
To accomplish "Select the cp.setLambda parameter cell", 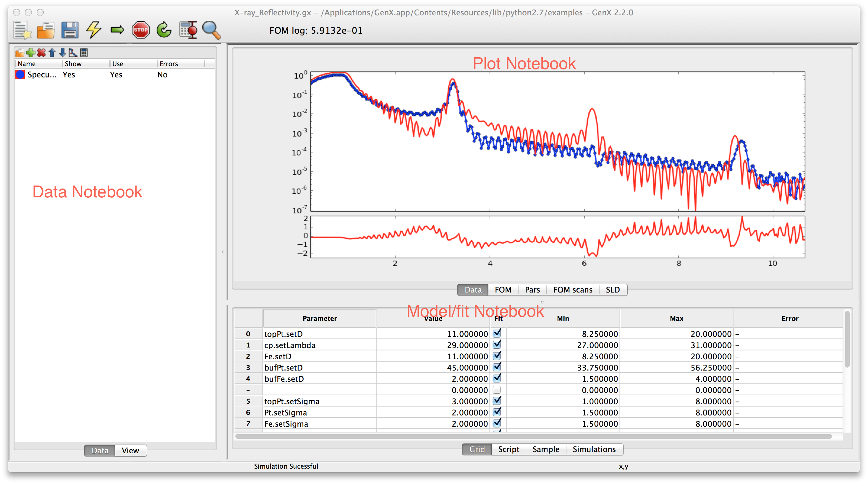I will [319, 345].
